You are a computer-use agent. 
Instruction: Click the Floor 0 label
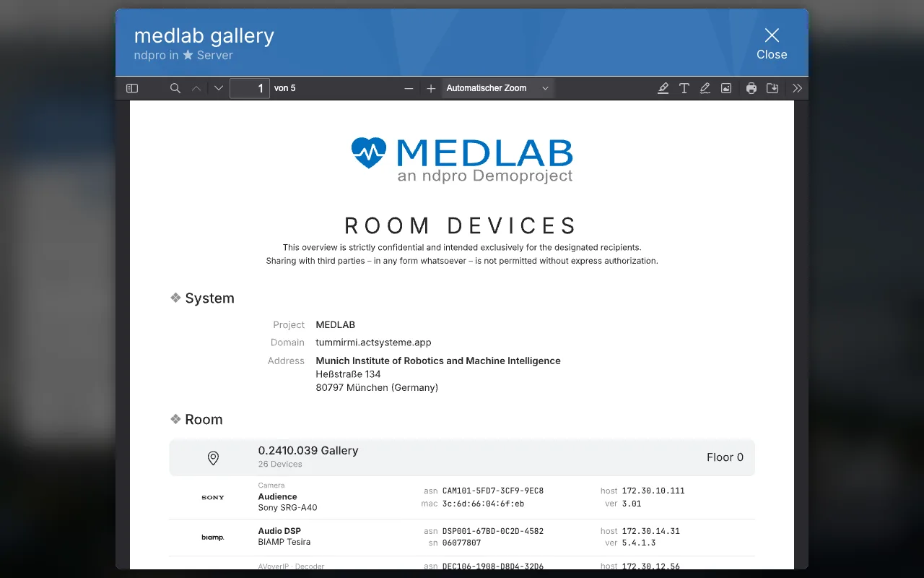click(725, 457)
